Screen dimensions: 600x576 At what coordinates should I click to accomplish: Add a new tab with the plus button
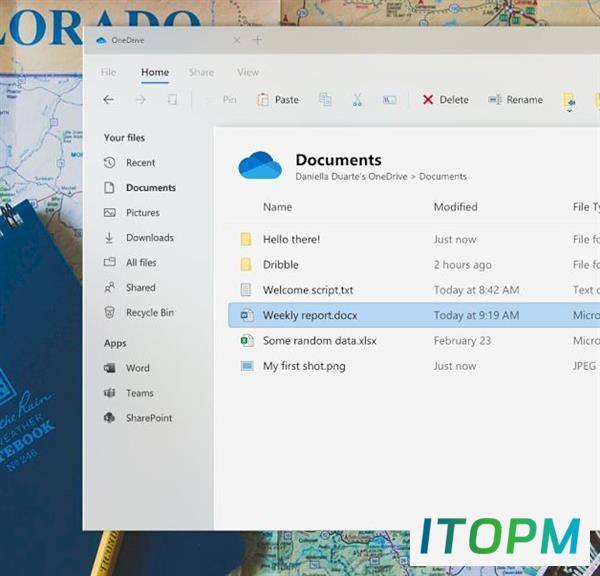258,39
